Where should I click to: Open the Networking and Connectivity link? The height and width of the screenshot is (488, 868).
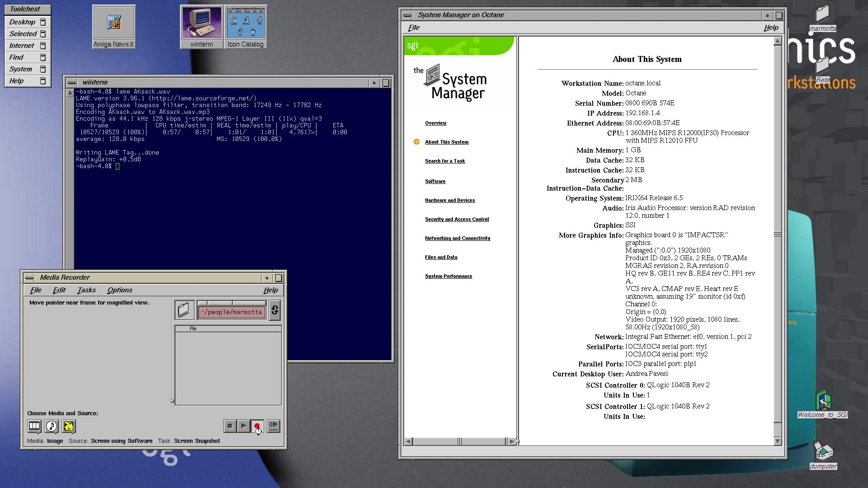click(458, 238)
